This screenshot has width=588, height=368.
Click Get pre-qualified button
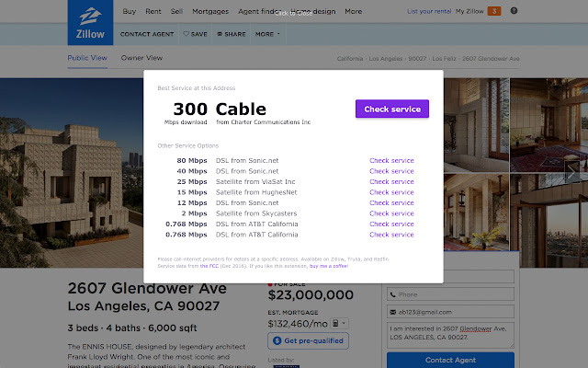(309, 340)
